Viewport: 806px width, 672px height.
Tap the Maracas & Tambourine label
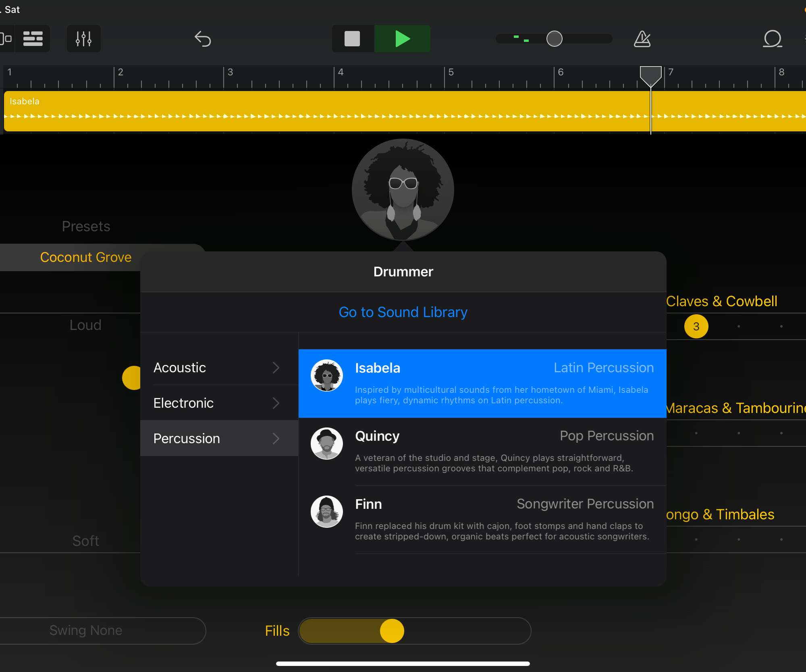[x=736, y=408]
